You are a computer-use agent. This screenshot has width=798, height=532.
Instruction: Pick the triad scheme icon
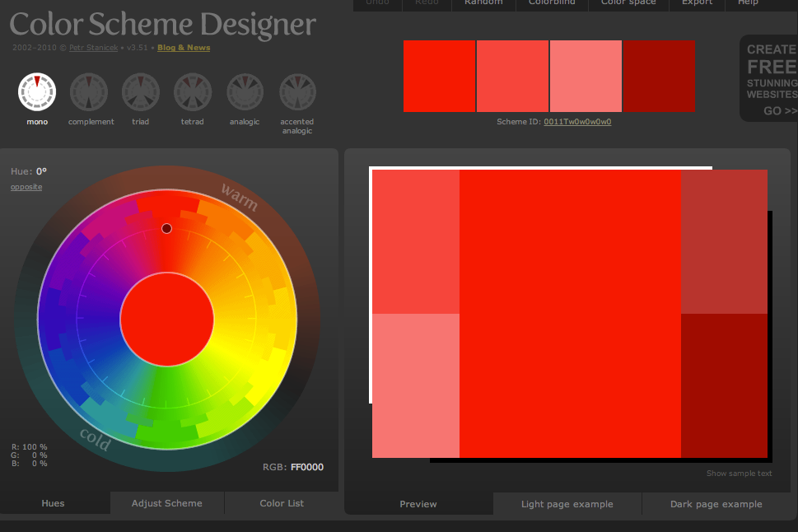point(141,92)
